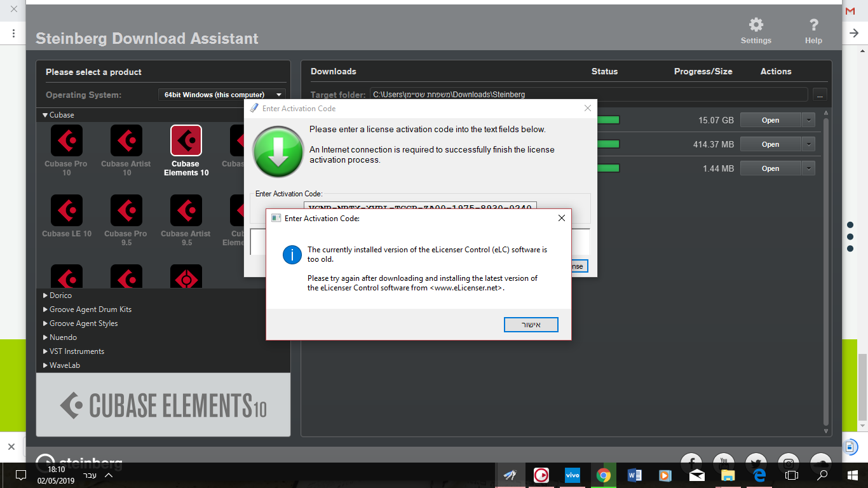
Task: Click the "Status" column header
Action: [604, 72]
